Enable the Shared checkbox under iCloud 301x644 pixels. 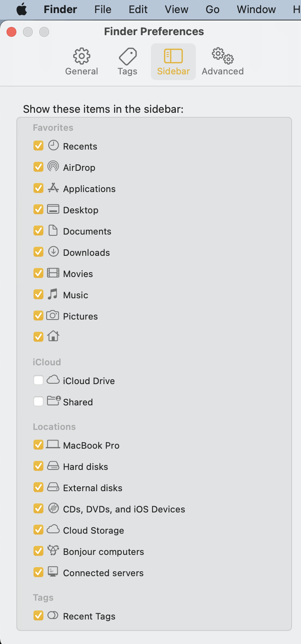(x=38, y=402)
